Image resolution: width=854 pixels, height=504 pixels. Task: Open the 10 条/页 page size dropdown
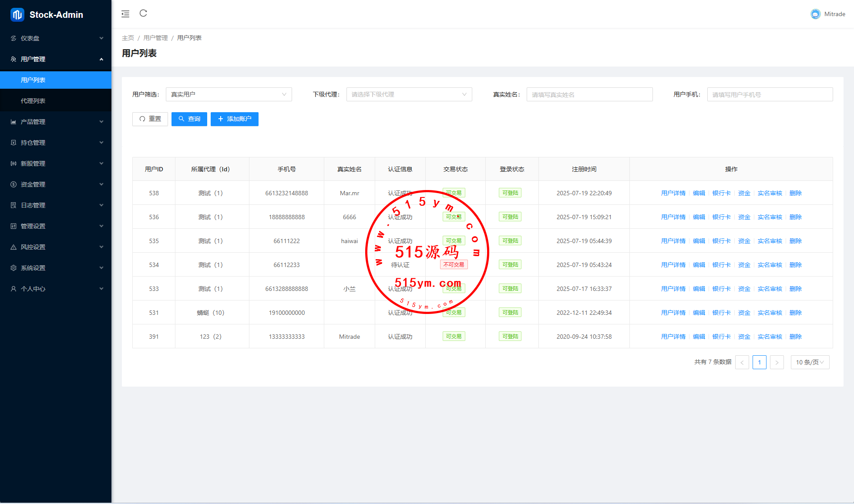(x=810, y=362)
